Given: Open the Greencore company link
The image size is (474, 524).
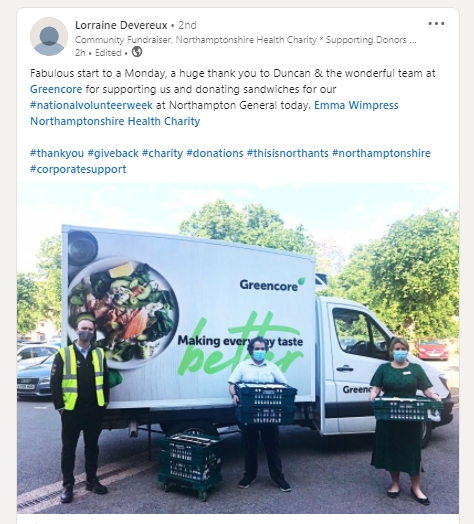Looking at the screenshot, I should pos(56,89).
